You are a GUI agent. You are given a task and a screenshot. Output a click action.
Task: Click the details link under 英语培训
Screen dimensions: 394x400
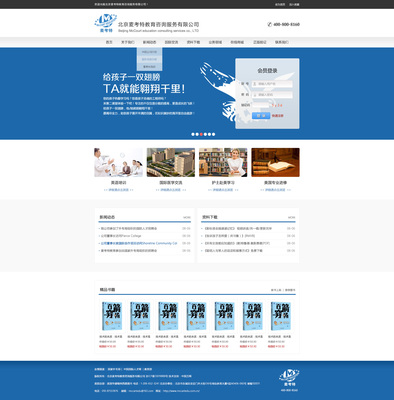click(x=118, y=190)
